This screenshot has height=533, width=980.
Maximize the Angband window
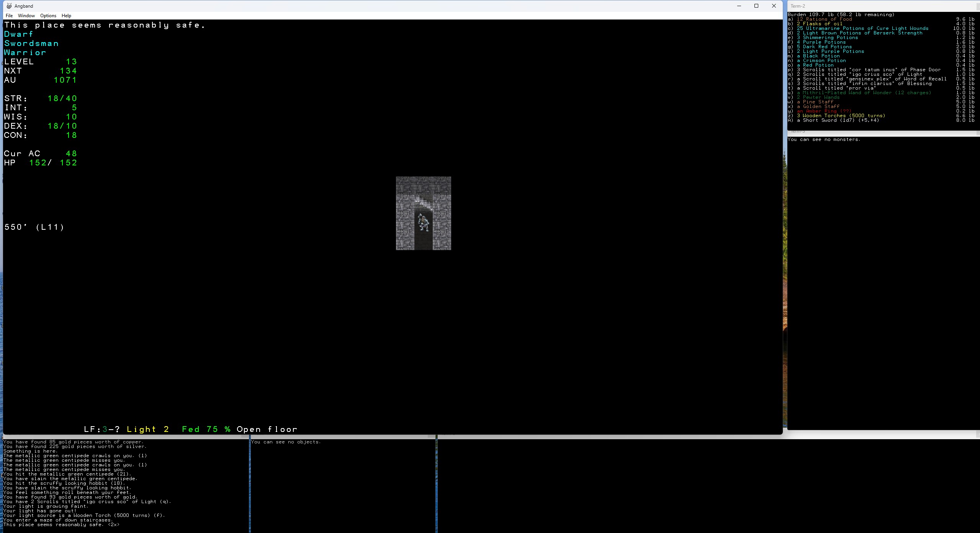pyautogui.click(x=756, y=6)
